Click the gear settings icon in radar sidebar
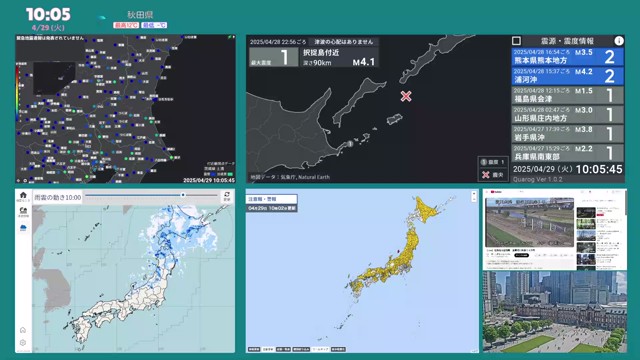Viewport: 640px width, 360px height. (23, 343)
